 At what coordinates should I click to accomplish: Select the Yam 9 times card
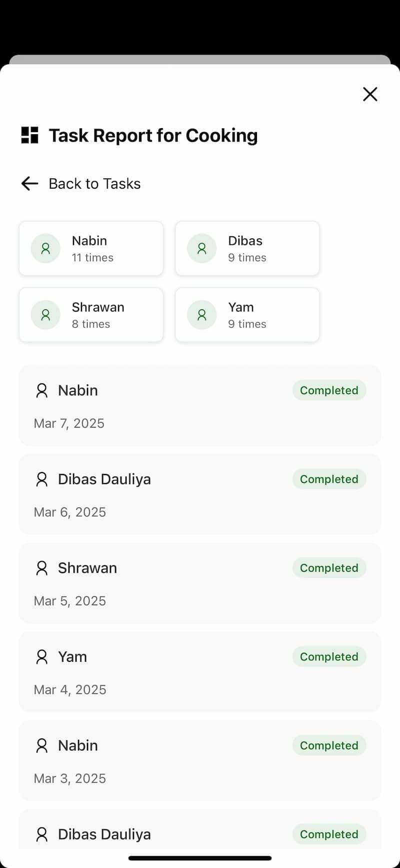tap(247, 315)
